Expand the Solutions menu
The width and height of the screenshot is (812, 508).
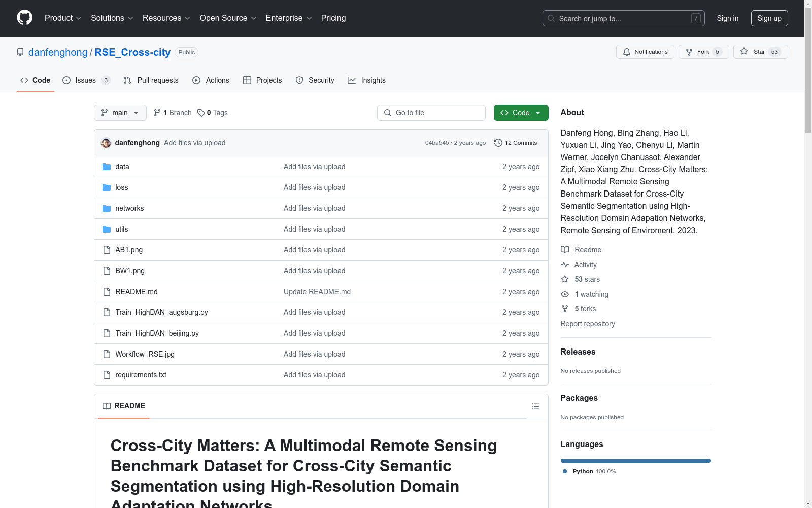pyautogui.click(x=112, y=18)
